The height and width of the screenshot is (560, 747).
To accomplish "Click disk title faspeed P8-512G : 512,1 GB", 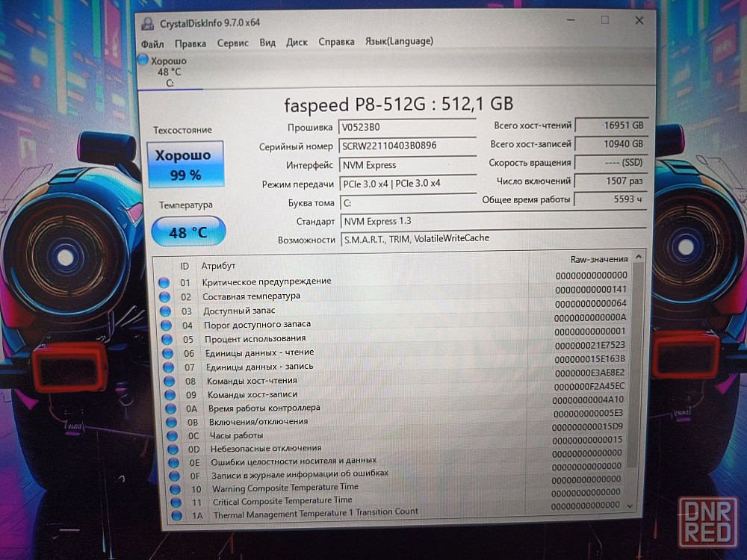I will point(398,105).
